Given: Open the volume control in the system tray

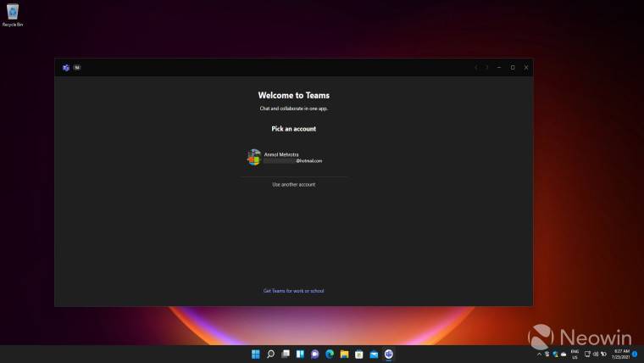Looking at the screenshot, I should 596,354.
